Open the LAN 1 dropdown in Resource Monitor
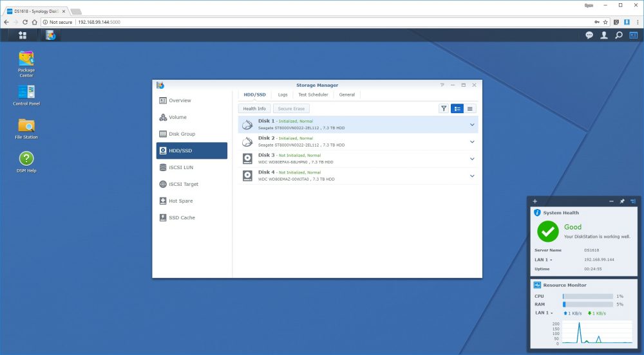 click(544, 313)
